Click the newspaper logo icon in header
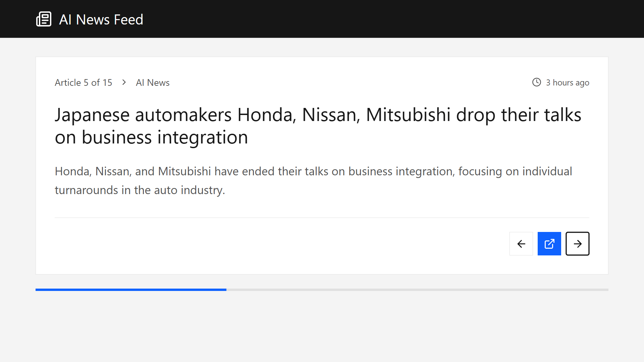This screenshot has width=644, height=362. tap(44, 19)
